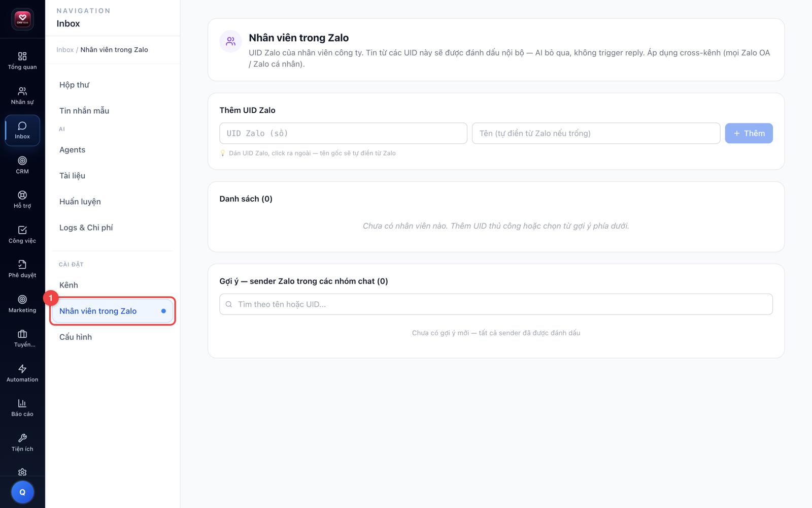Click the Tìm theo tên hoặc UID search box
This screenshot has height=508, width=812.
(496, 304)
